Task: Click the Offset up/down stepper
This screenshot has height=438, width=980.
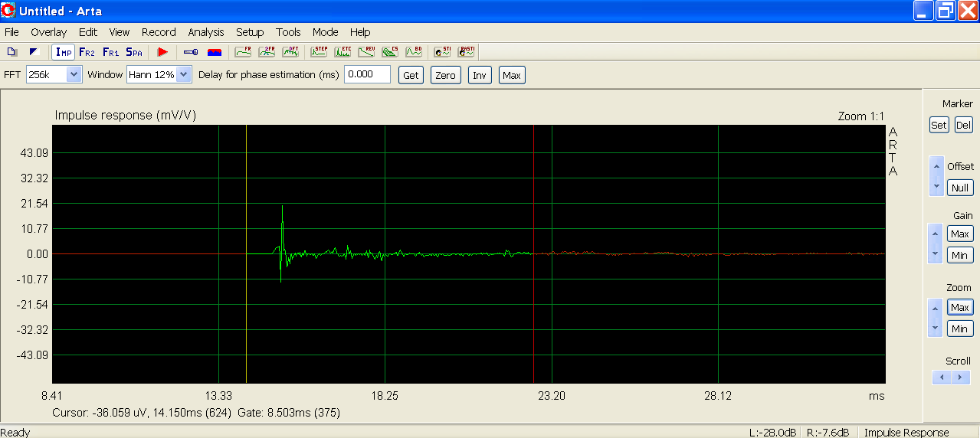Action: point(936,175)
